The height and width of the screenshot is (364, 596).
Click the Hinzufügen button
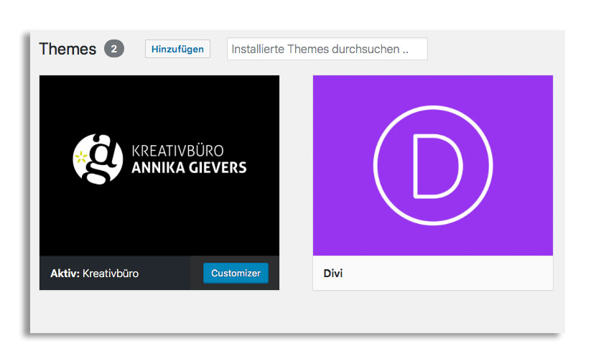(x=177, y=49)
